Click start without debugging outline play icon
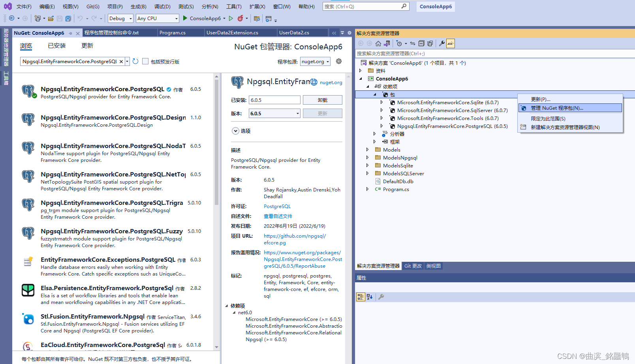 point(231,18)
